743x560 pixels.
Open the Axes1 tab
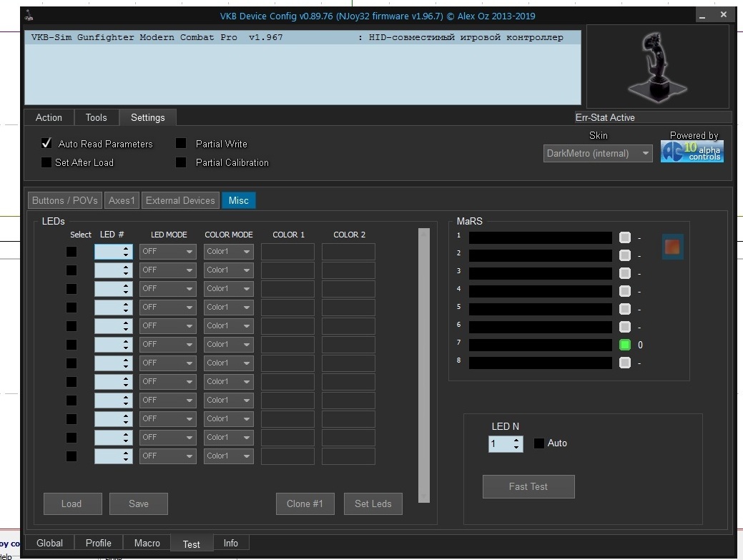122,200
